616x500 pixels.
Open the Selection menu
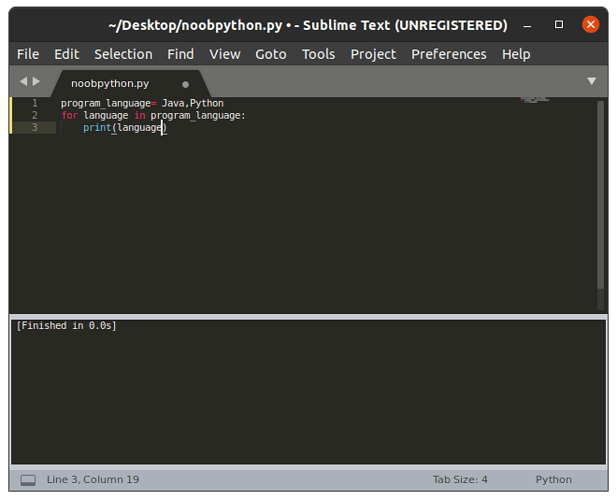(x=123, y=54)
